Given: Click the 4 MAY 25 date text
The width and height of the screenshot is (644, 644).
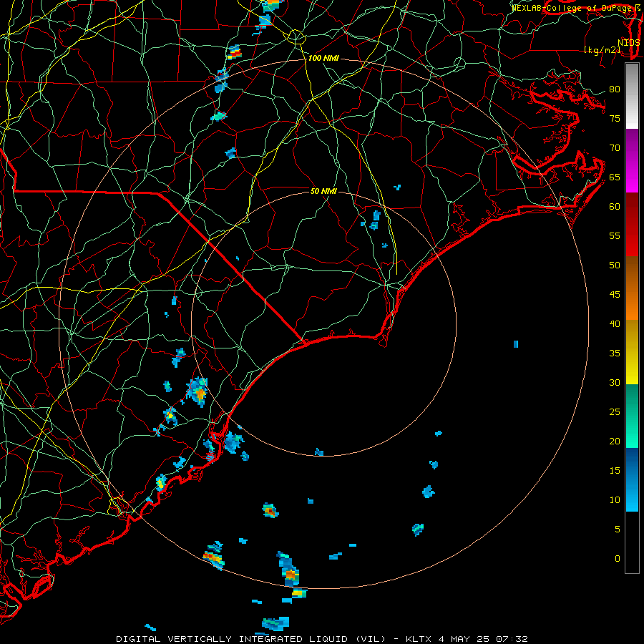Looking at the screenshot, I should coord(465,639).
